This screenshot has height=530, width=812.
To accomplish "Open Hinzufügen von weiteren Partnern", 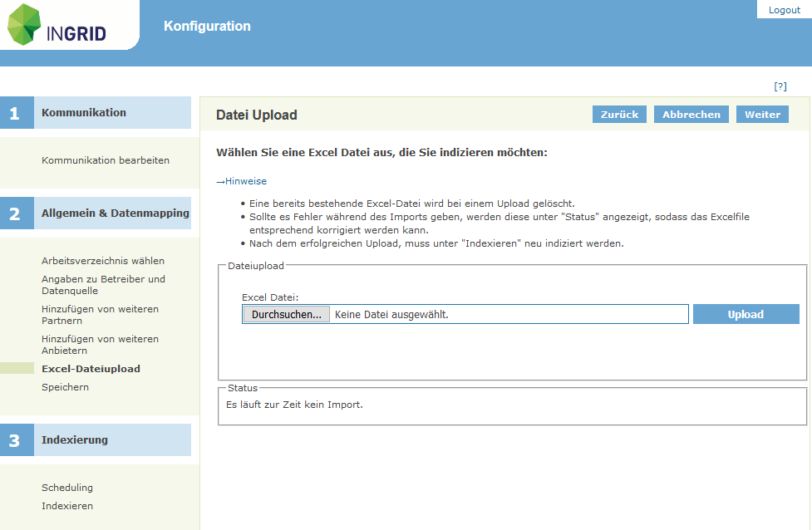I will pyautogui.click(x=100, y=315).
